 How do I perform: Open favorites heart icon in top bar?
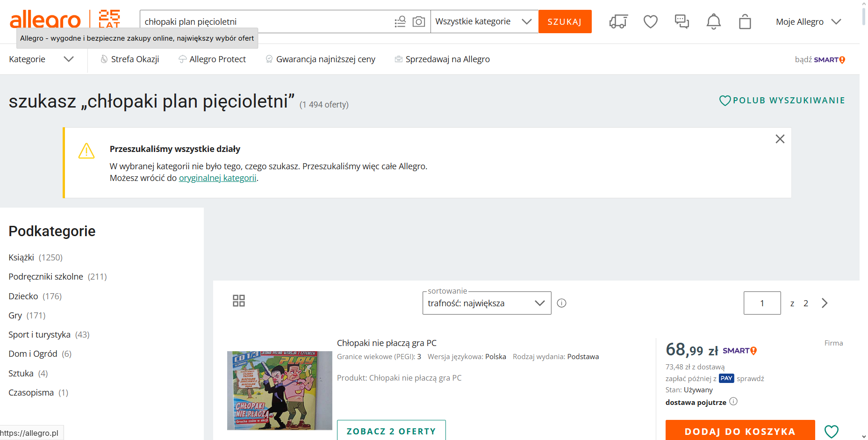click(x=650, y=22)
